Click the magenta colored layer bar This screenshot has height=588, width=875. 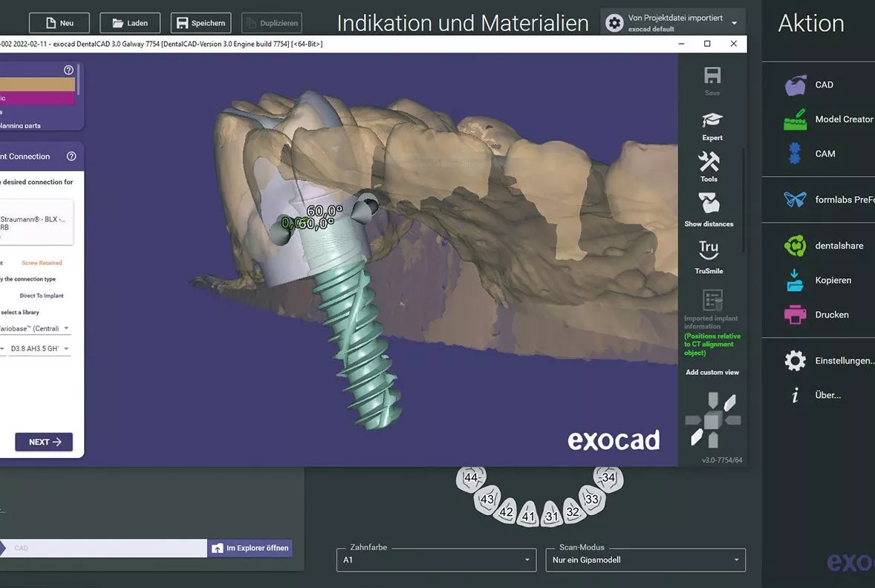[x=37, y=97]
